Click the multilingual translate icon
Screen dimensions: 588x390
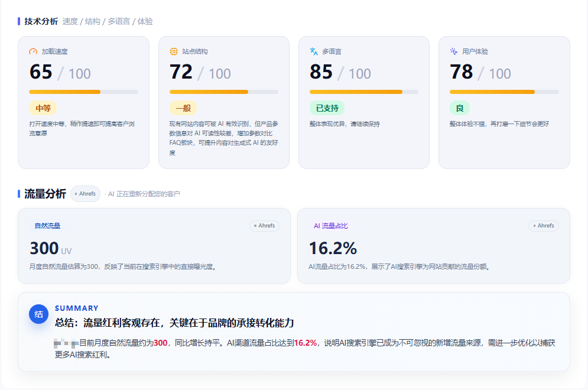[313, 51]
